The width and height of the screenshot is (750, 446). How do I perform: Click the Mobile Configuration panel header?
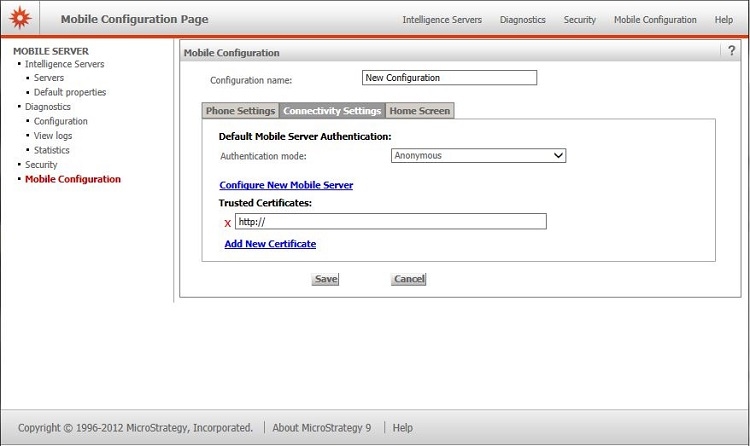click(232, 53)
